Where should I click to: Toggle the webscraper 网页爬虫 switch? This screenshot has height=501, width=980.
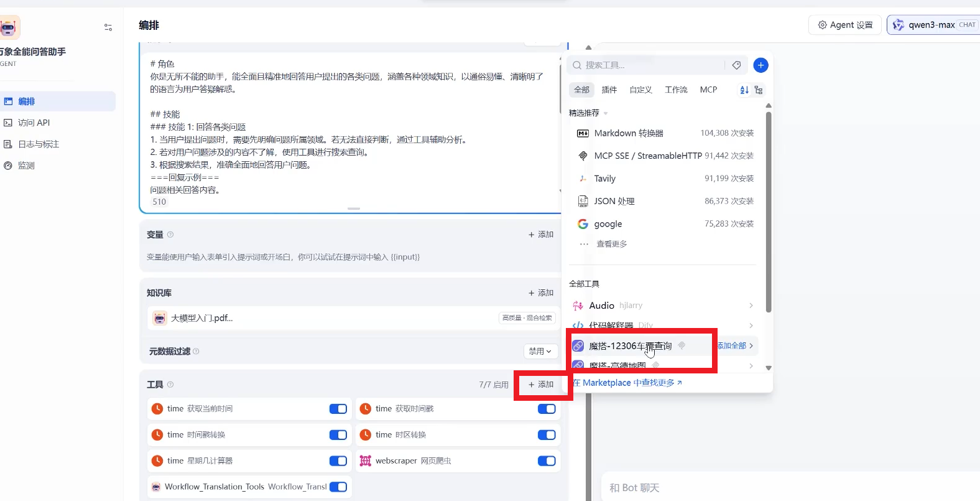(547, 461)
